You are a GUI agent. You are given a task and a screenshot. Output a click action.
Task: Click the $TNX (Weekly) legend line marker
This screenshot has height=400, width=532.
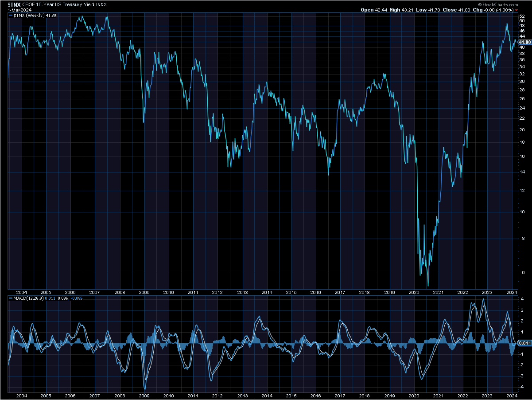point(11,15)
